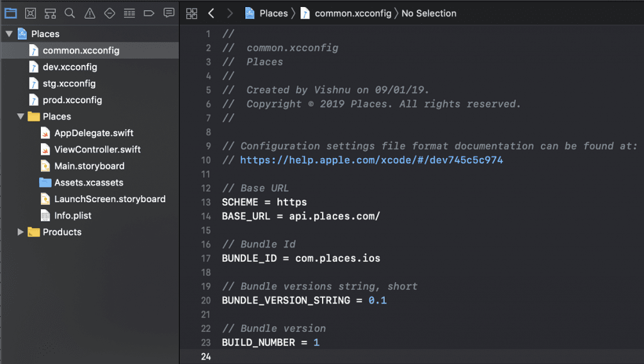Click the 0.1 bundle version value
The height and width of the screenshot is (364, 644).
pyautogui.click(x=377, y=300)
